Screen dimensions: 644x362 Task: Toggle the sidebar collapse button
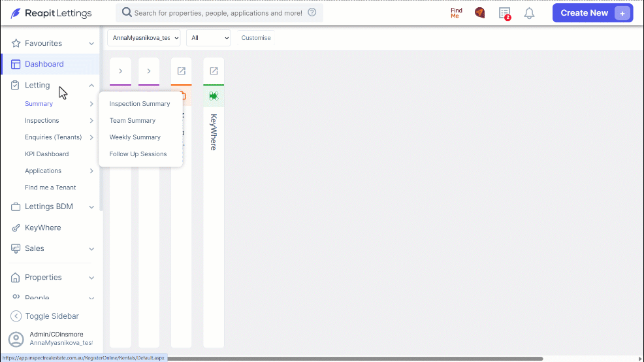(44, 316)
